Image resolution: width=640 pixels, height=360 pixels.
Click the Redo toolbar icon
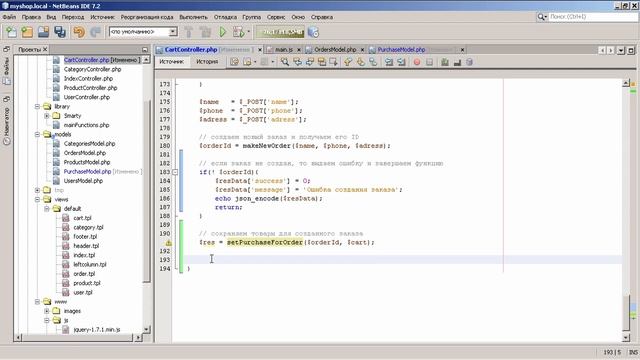(96, 32)
